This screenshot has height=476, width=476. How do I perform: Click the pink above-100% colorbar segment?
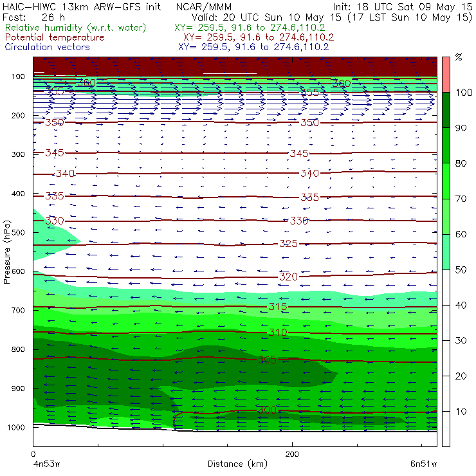pos(446,75)
